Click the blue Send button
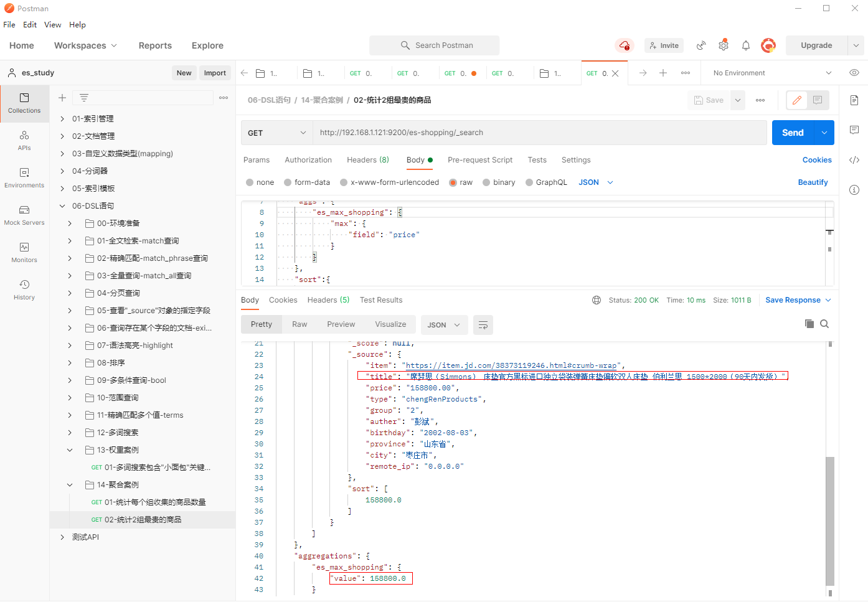 [x=792, y=133]
